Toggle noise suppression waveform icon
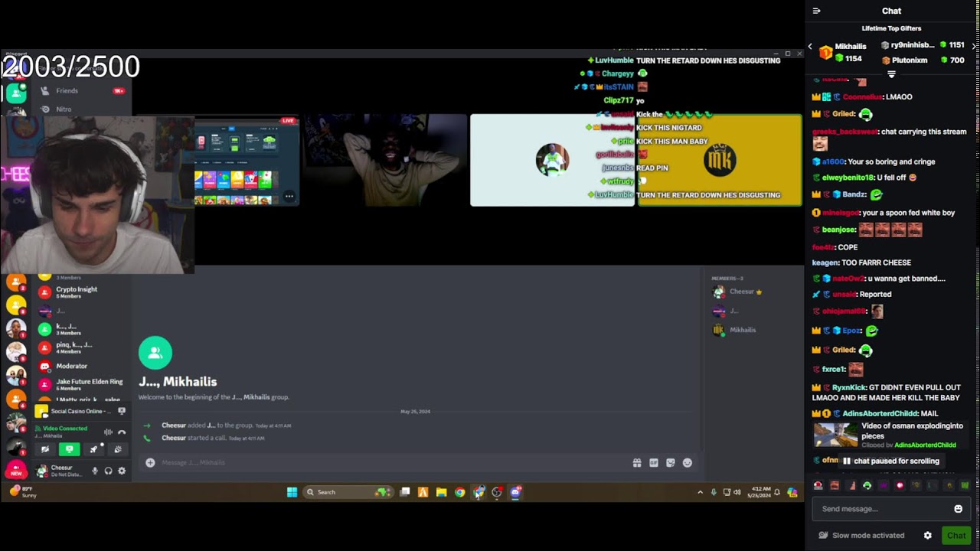 point(108,432)
